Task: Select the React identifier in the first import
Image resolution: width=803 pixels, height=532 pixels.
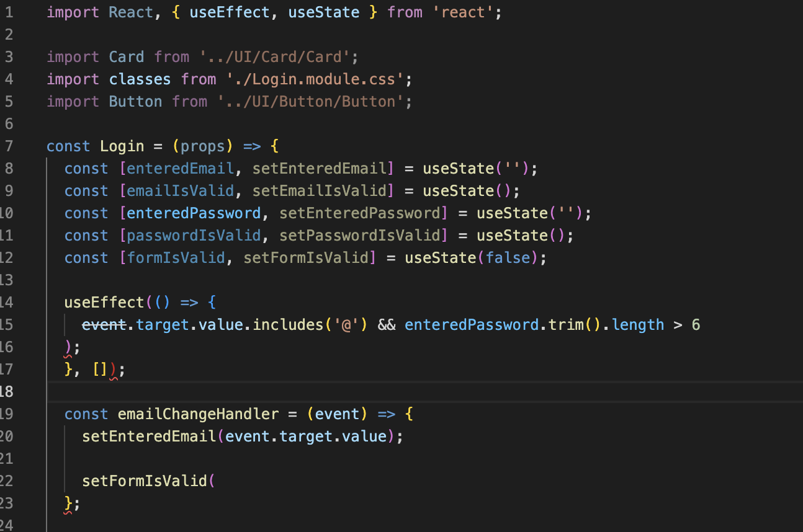Action: coord(132,12)
